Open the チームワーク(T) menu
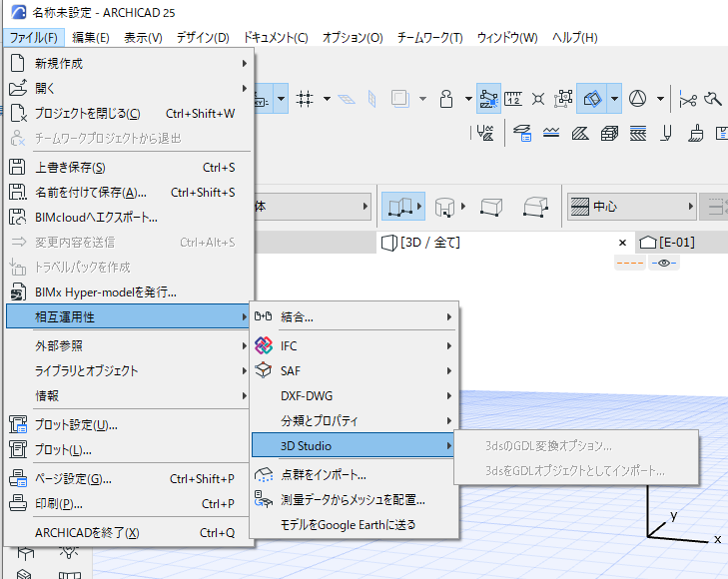Image resolution: width=728 pixels, height=579 pixels. pos(430,38)
